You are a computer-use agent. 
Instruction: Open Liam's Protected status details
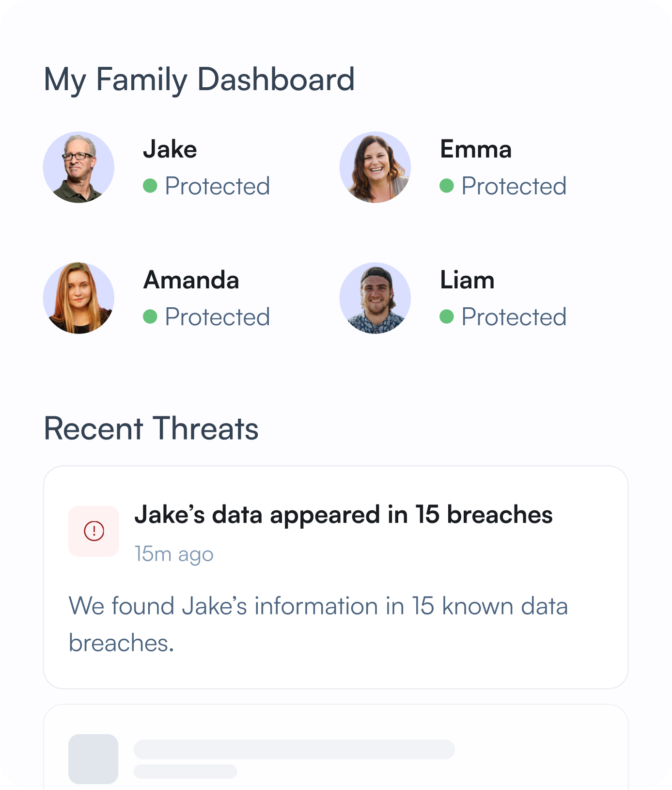[x=514, y=316]
